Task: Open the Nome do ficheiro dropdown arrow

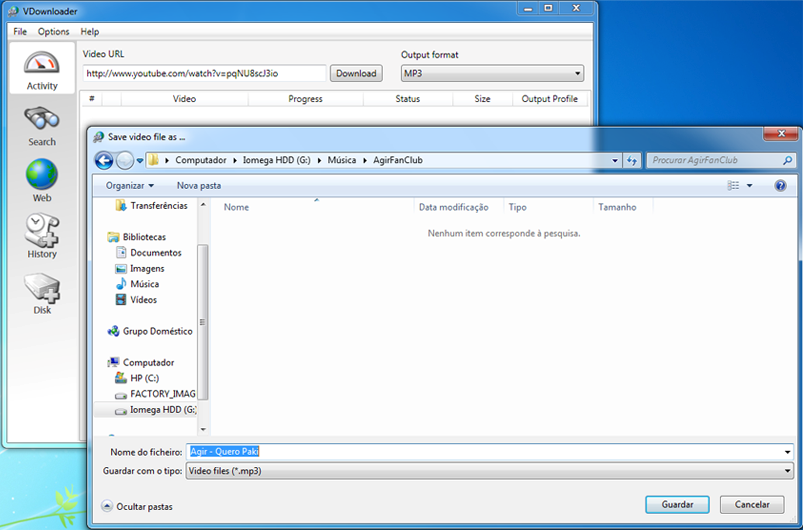Action: (x=787, y=452)
